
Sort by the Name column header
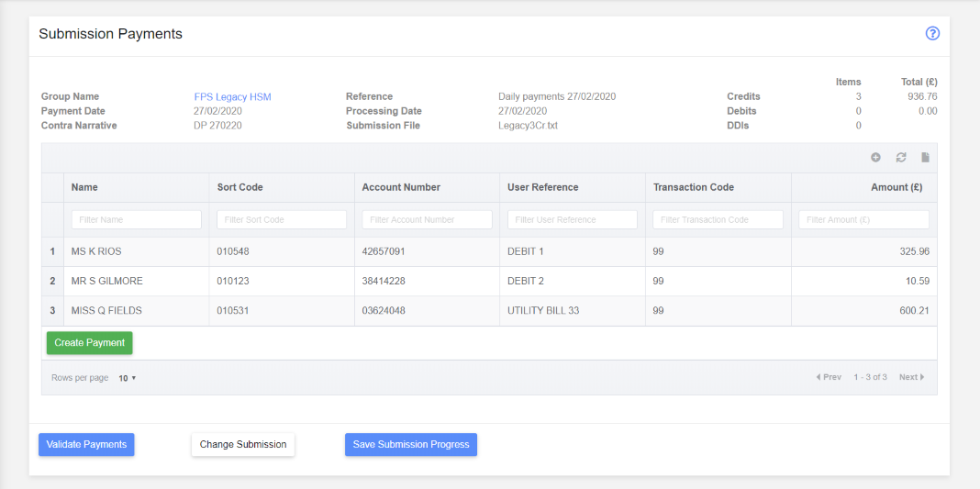click(136, 187)
